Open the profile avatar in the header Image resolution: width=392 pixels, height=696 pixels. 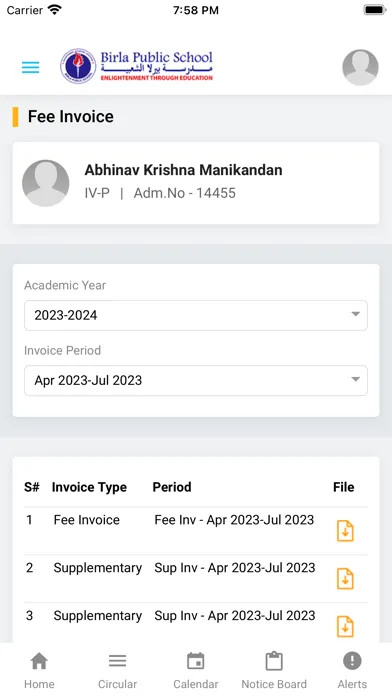pyautogui.click(x=360, y=67)
